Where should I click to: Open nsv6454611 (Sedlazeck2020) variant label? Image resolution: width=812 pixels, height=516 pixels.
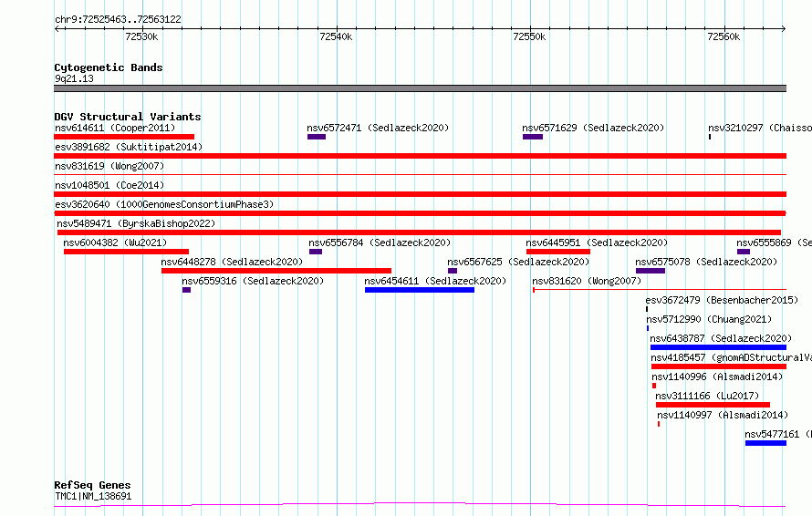435,281
